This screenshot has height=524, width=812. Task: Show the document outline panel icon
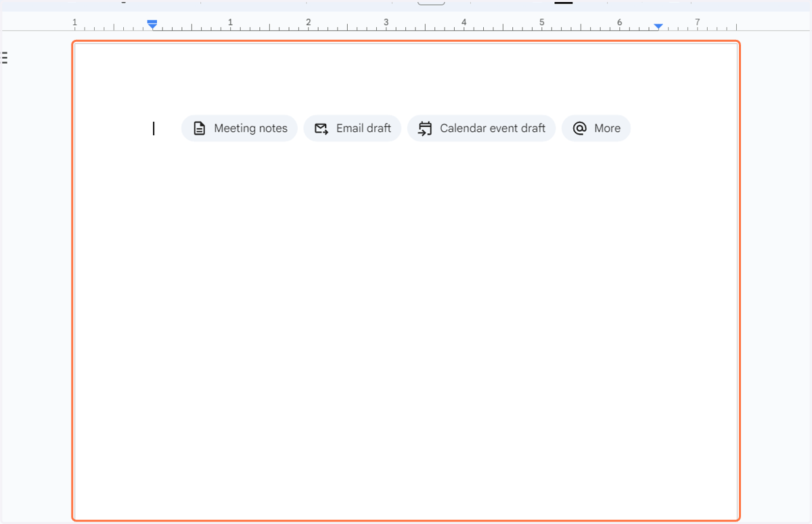coord(4,58)
